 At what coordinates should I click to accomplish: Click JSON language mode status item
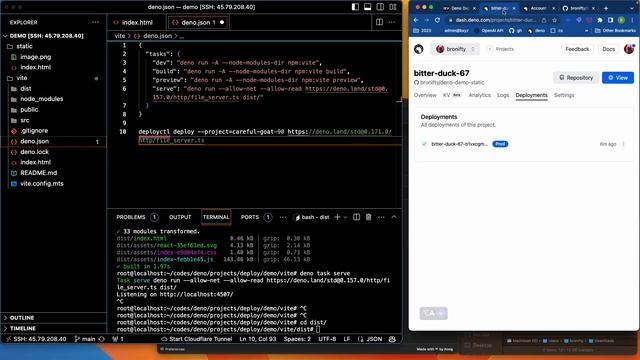[x=374, y=339]
